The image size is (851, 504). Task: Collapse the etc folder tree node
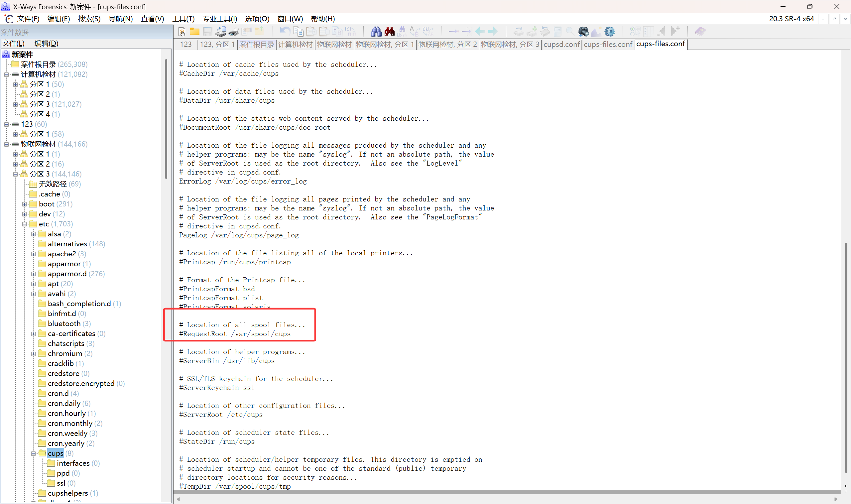click(25, 224)
